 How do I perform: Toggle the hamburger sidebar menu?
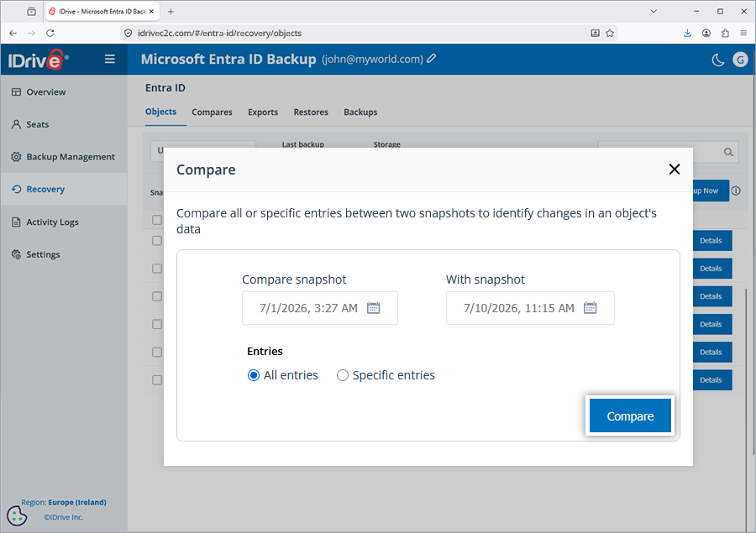(110, 59)
